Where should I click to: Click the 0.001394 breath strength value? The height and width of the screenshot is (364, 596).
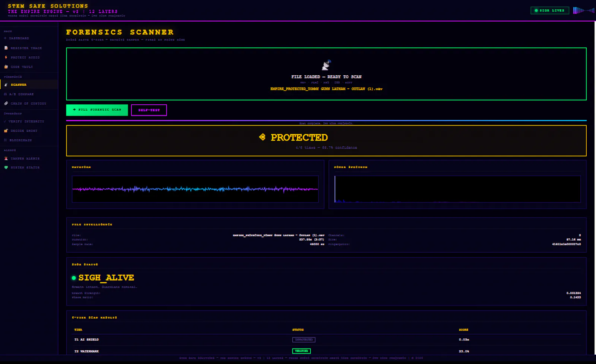point(574,293)
